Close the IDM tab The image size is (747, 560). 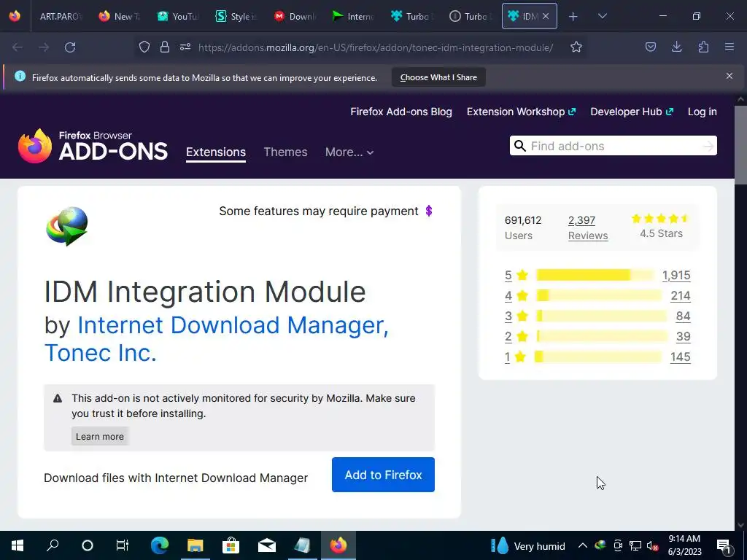click(546, 16)
